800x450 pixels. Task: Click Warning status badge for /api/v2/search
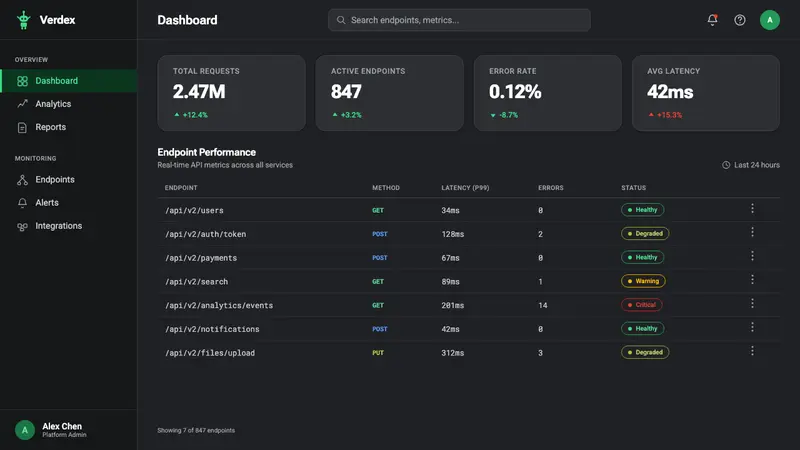click(643, 281)
